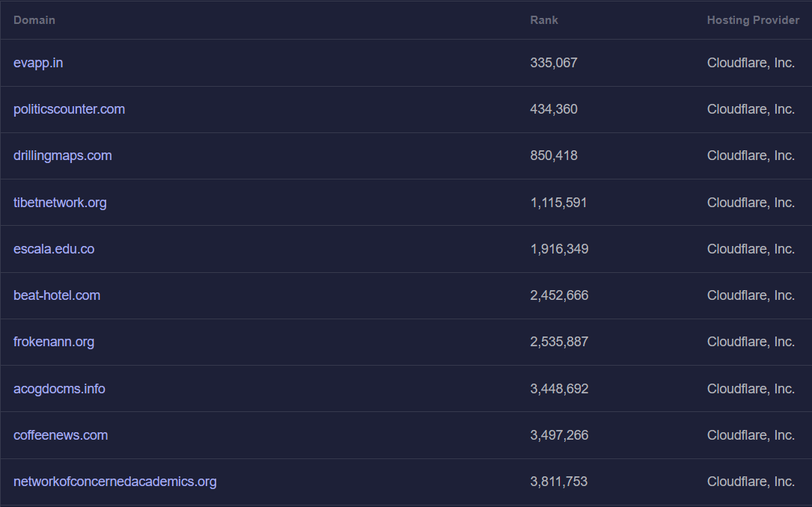Visit the tibetnetwork.org link
This screenshot has height=507, width=812.
tap(60, 203)
